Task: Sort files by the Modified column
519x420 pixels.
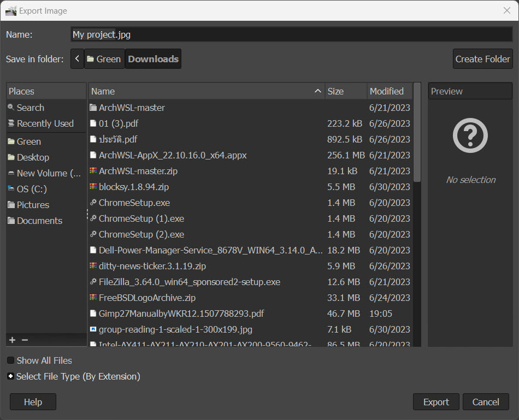Action: pos(388,92)
